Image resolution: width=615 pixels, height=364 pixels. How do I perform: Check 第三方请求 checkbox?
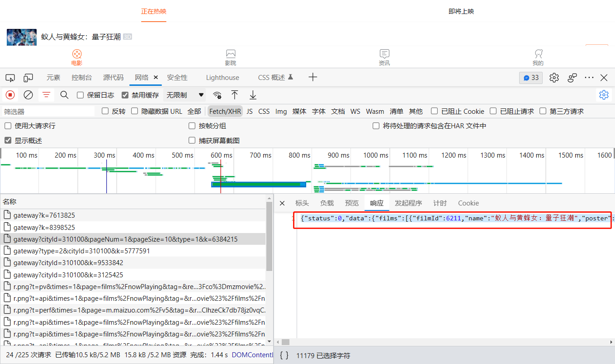543,111
